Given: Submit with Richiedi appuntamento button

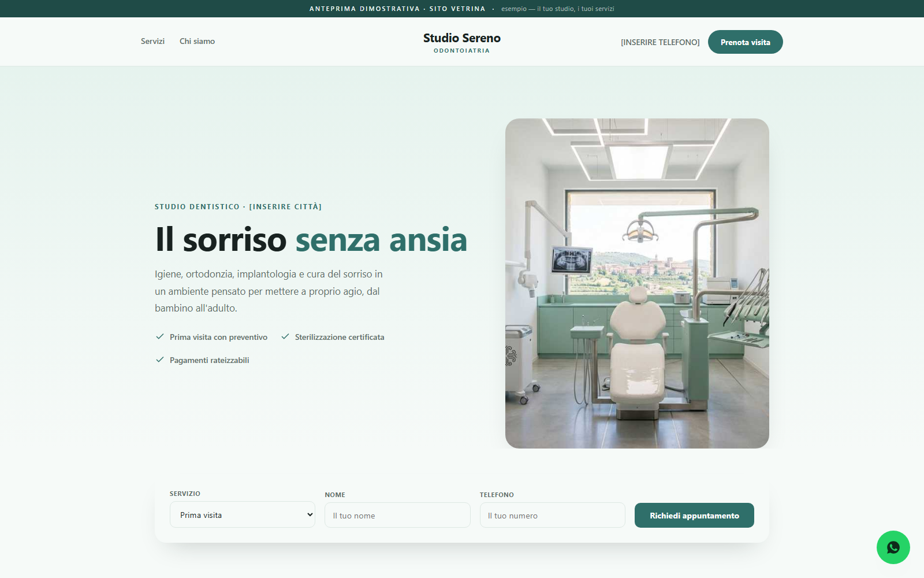Looking at the screenshot, I should click(x=694, y=516).
